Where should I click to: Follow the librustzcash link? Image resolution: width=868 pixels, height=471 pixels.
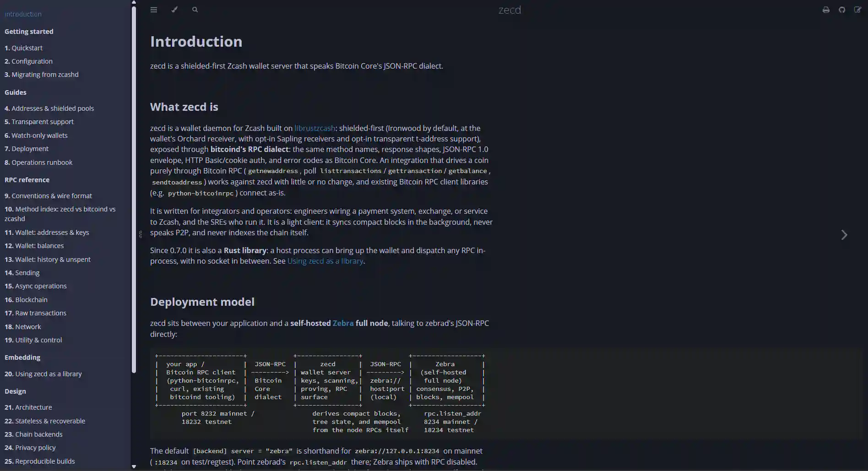315,128
